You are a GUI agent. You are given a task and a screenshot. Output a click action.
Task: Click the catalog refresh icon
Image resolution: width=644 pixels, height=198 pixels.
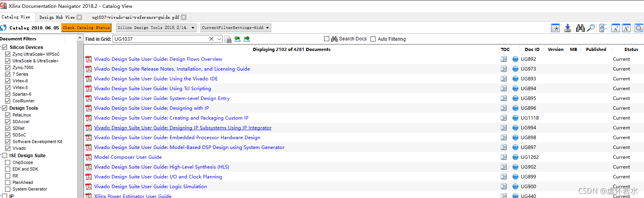click(x=3, y=28)
